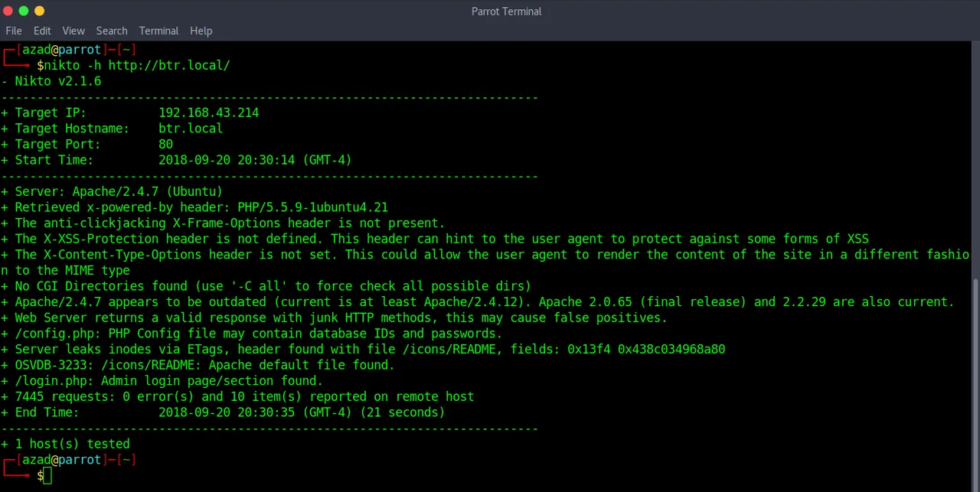Click the junk HTTP methods line
980x492 pixels.
(x=334, y=318)
